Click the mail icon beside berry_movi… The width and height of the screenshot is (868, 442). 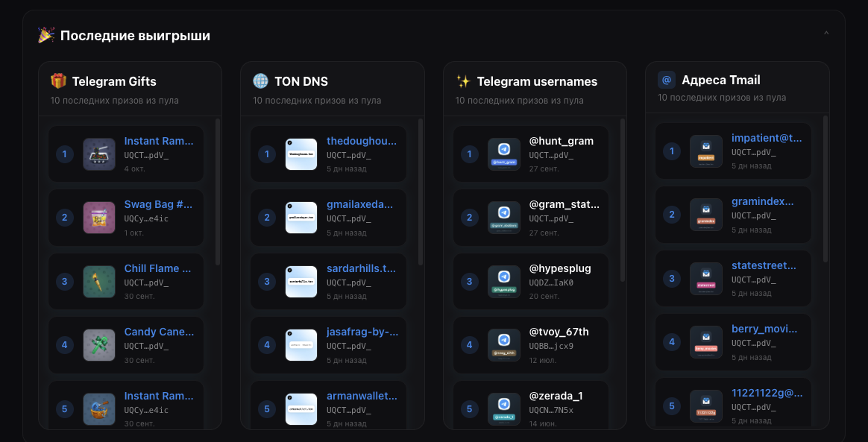point(705,342)
